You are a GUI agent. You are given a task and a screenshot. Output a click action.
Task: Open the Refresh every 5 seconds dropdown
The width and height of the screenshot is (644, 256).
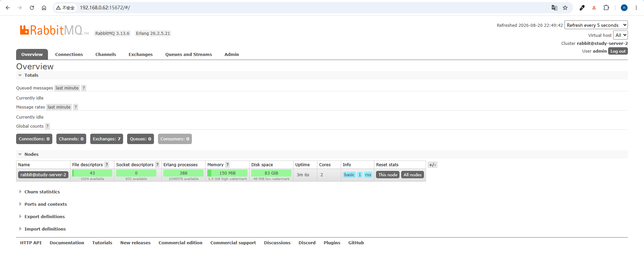pos(596,25)
